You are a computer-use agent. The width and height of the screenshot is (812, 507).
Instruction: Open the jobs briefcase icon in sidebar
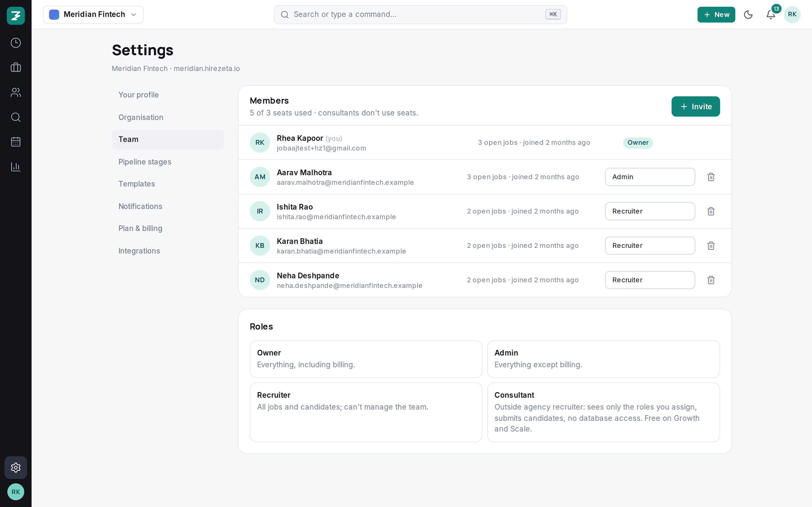[x=16, y=67]
